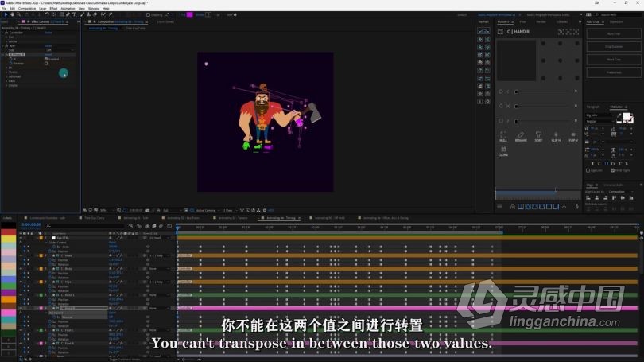Screen dimensions: 644x362
Task: Switch to the Paragraph panel tab
Action: click(x=593, y=107)
